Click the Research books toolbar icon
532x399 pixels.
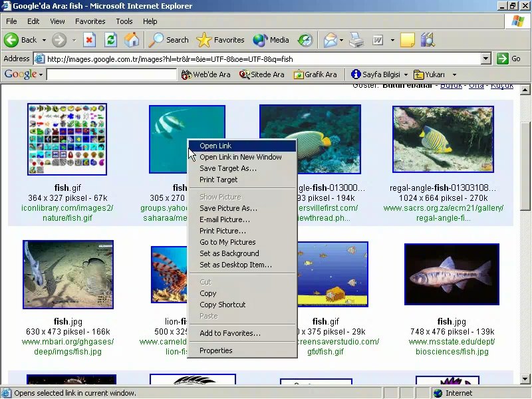click(428, 40)
